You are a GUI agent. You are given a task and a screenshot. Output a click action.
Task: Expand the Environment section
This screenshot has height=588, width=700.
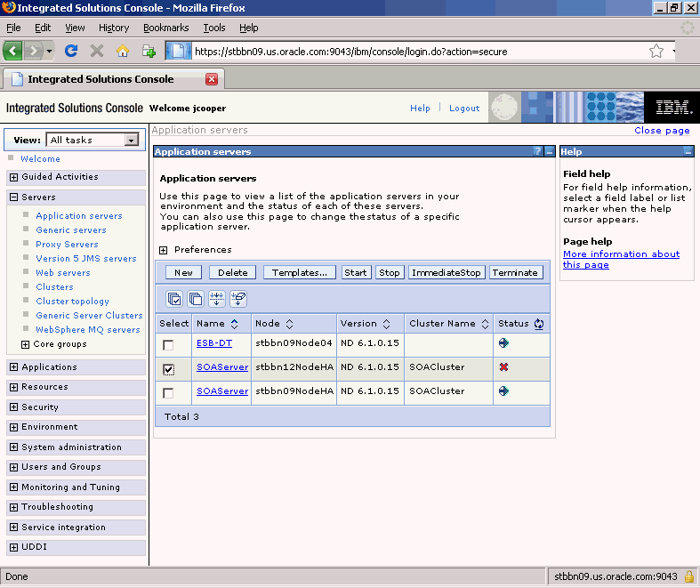14,427
